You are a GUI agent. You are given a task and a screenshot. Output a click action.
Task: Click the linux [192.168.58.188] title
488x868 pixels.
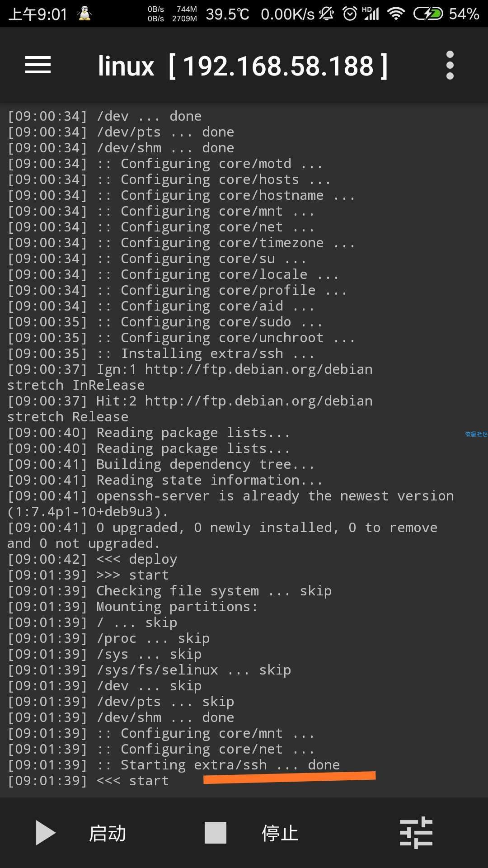coord(243,66)
